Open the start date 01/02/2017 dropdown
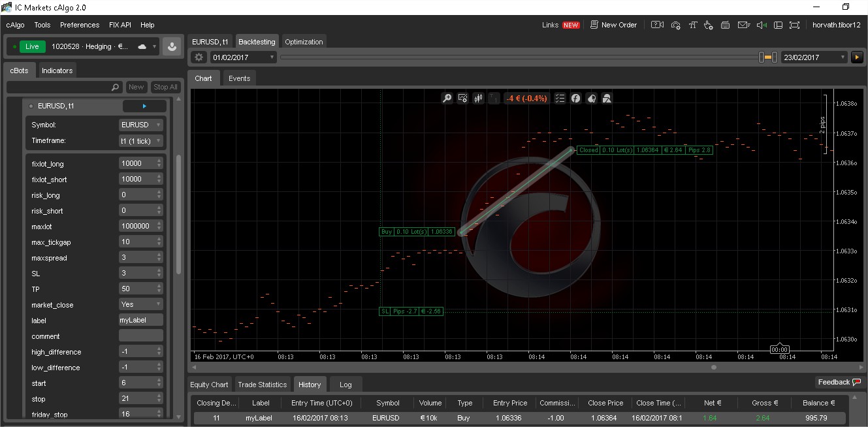 (x=244, y=57)
